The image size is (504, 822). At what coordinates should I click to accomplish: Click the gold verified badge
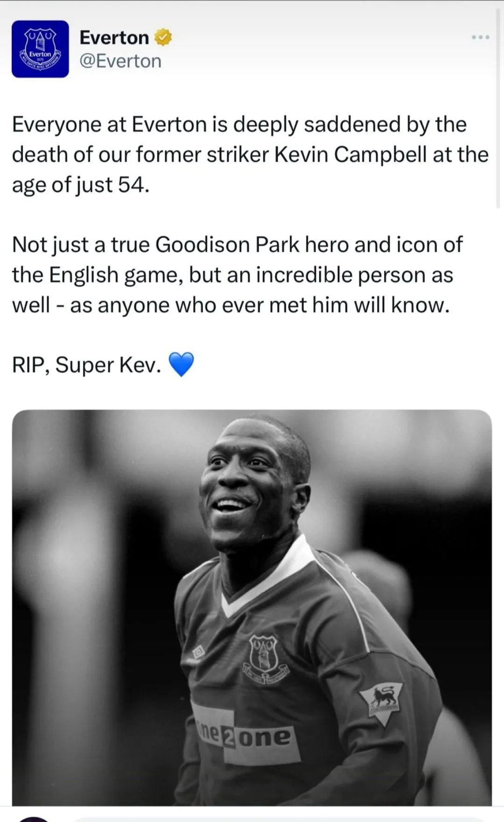(163, 37)
